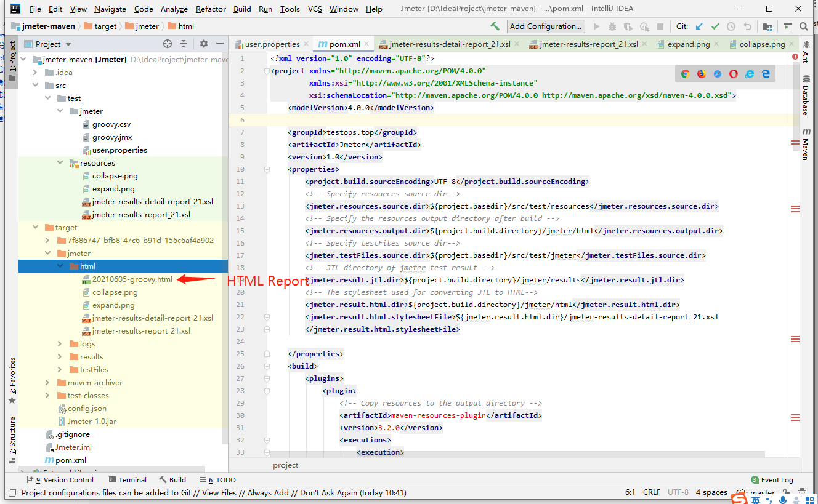Open in Firefox browser icon
Screen dimensions: 818x504
701,74
